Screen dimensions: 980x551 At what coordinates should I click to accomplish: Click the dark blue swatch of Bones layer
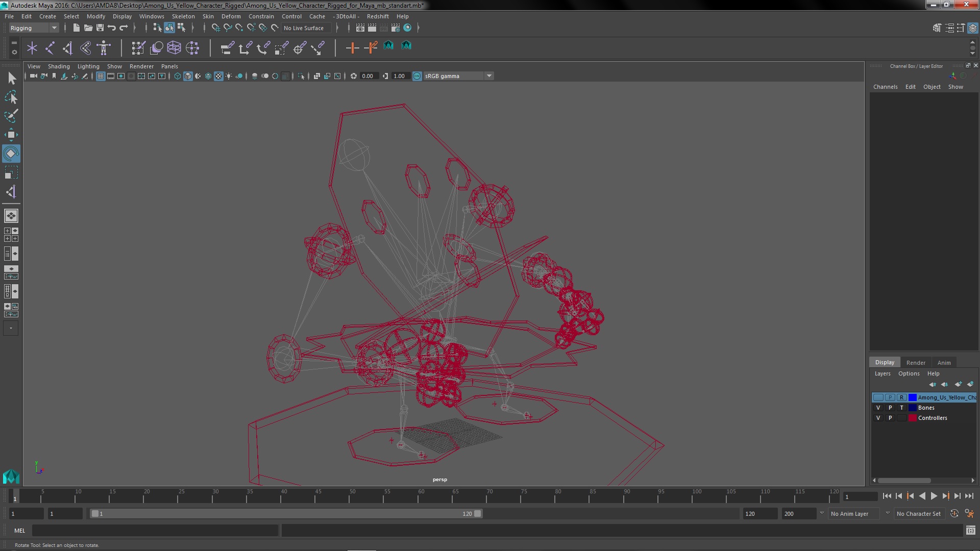tap(912, 408)
